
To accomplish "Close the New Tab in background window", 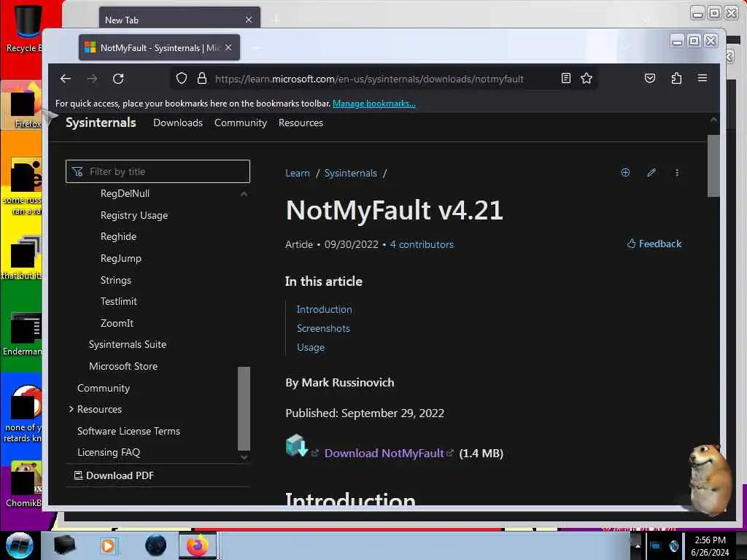I will (x=249, y=20).
